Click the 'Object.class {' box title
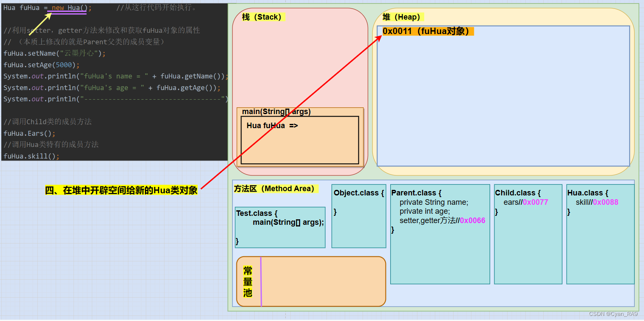The image size is (644, 321). 359,193
